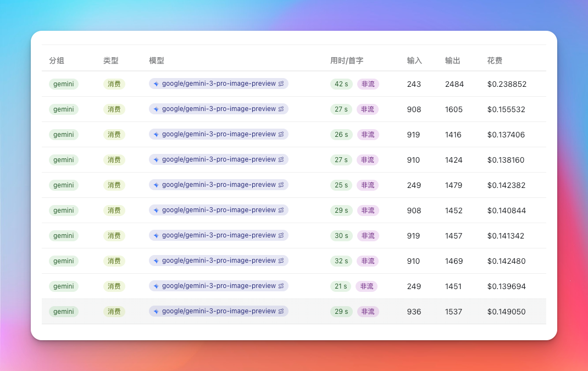Click the 非流 tag in the 42 s row
The height and width of the screenshot is (371, 588).
tap(368, 84)
